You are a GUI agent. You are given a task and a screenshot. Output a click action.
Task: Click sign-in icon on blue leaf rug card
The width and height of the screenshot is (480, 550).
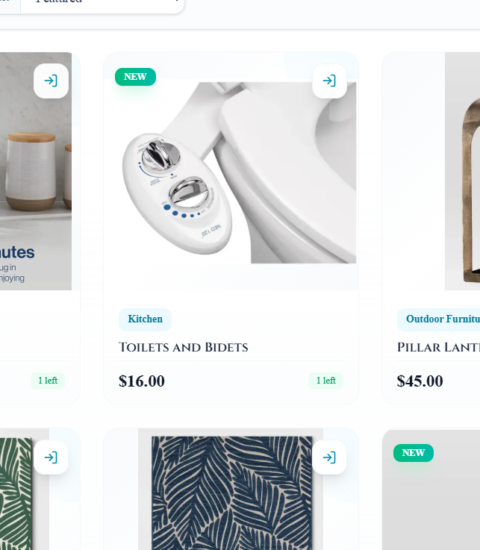pos(329,457)
